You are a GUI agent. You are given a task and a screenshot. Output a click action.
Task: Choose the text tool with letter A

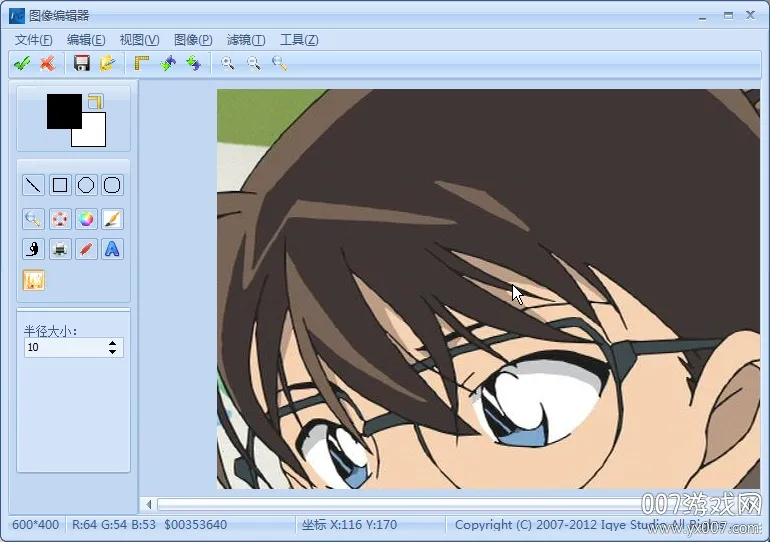(113, 249)
